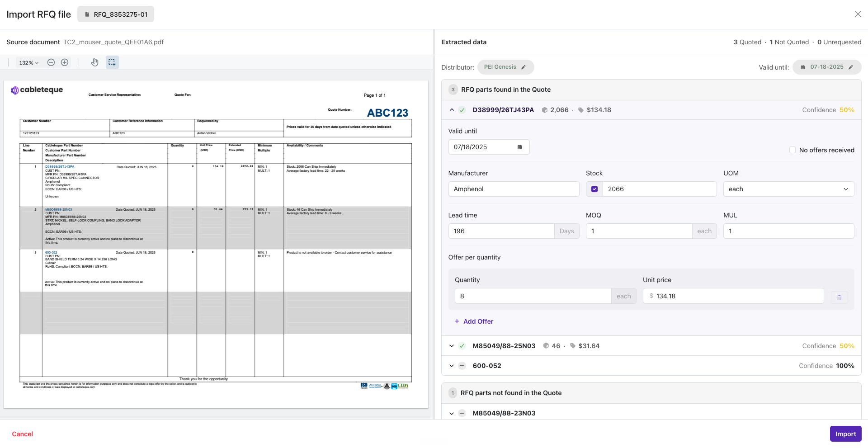Click the offer Quantity 8 field
The height and width of the screenshot is (448, 868).
[533, 296]
